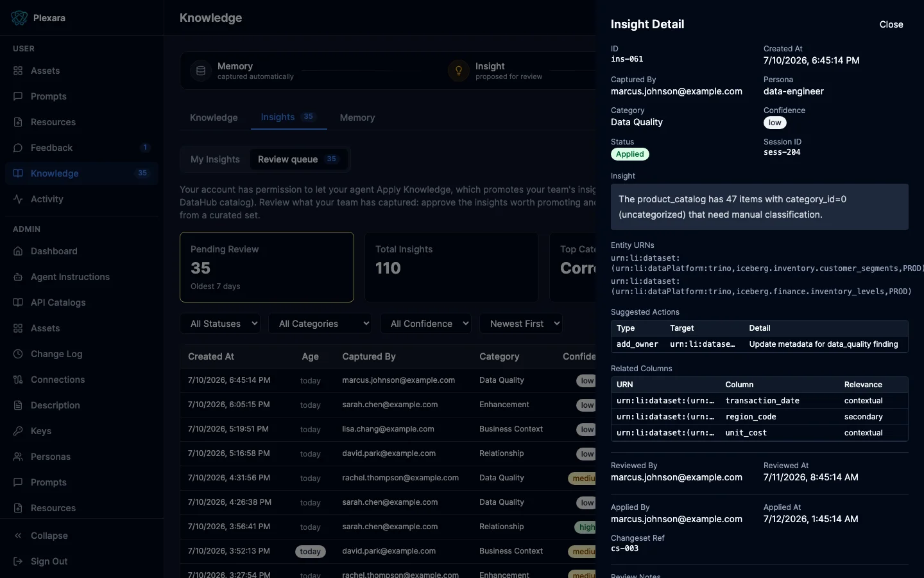Open the Keys key icon

point(18,431)
